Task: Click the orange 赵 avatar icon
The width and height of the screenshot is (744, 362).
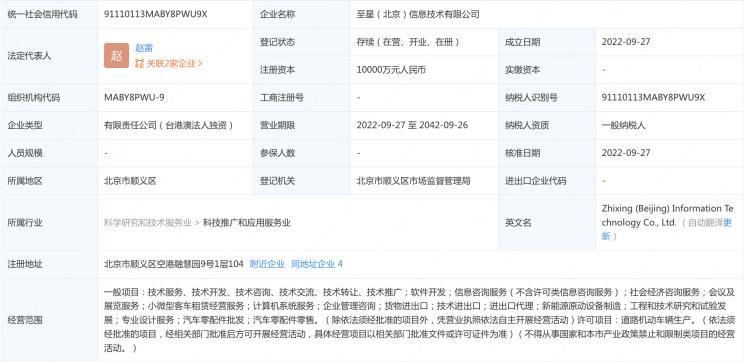Action: tap(116, 56)
